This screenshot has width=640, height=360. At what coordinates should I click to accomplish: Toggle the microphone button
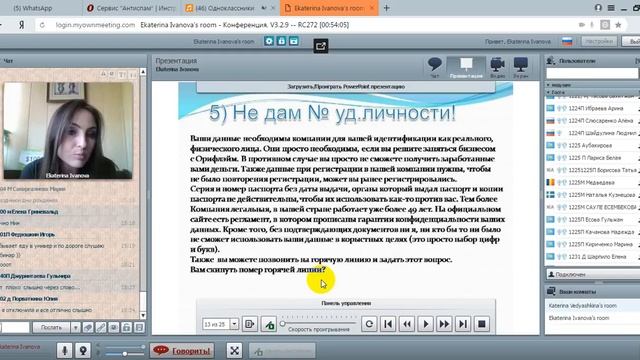click(64, 351)
